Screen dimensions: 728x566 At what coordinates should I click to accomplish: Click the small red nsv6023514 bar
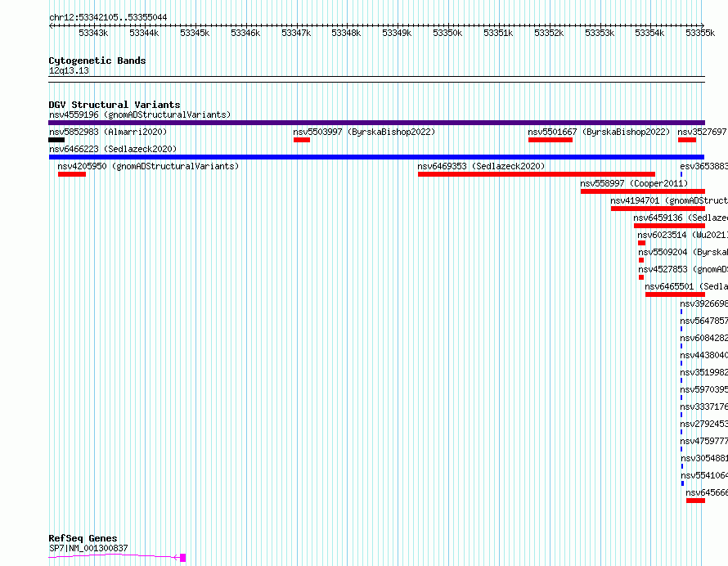click(641, 243)
